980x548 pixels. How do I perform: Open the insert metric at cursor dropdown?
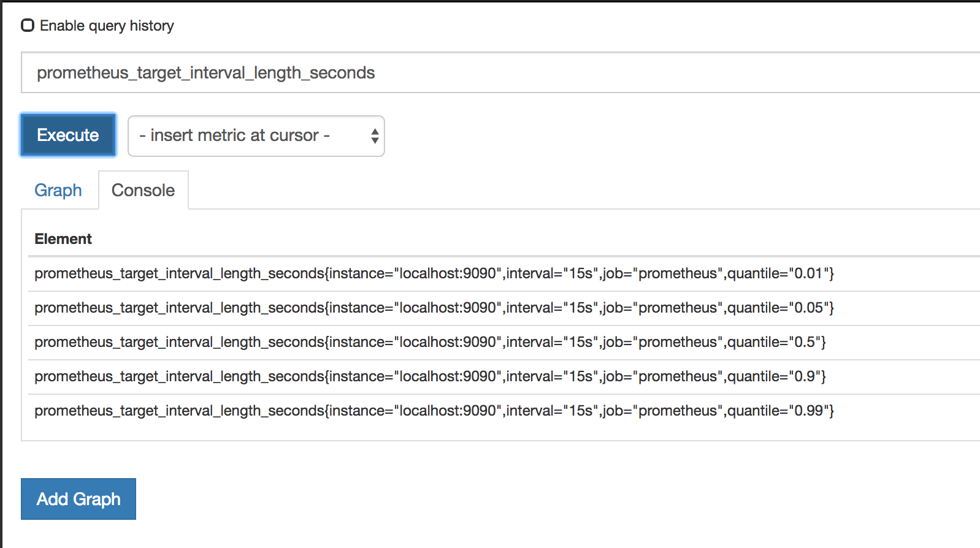click(x=256, y=136)
